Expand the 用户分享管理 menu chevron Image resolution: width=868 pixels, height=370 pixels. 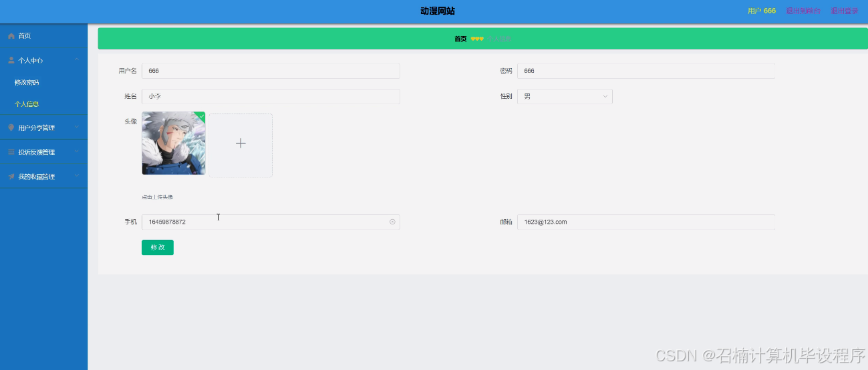point(77,127)
